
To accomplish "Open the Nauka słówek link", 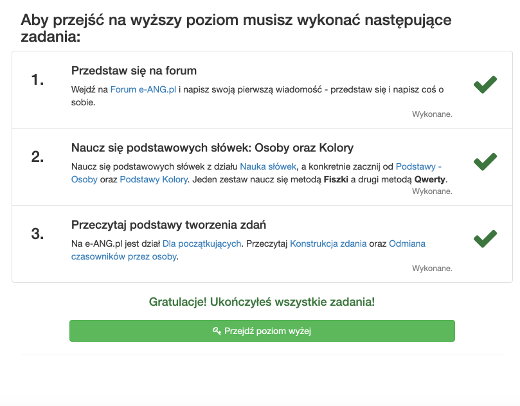I will tap(268, 167).
